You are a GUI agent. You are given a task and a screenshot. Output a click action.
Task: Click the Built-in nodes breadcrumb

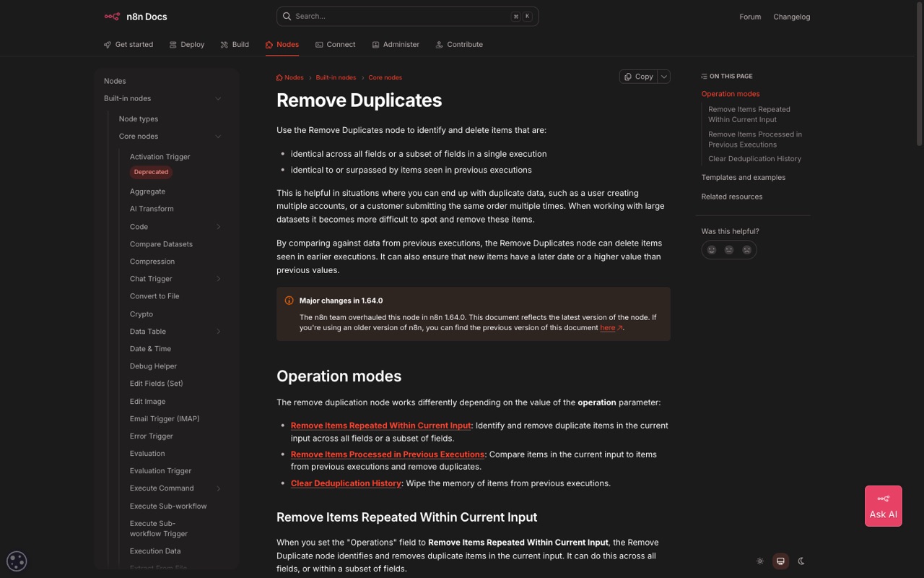tap(336, 77)
